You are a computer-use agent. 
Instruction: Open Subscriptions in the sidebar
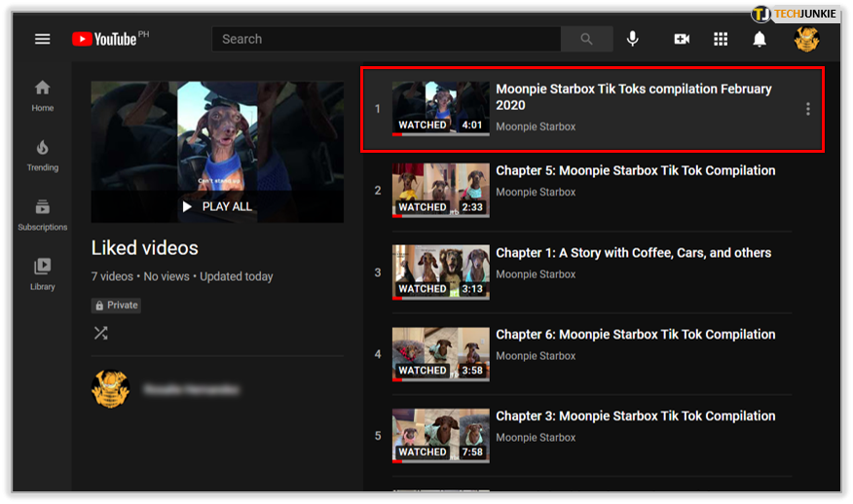(42, 214)
